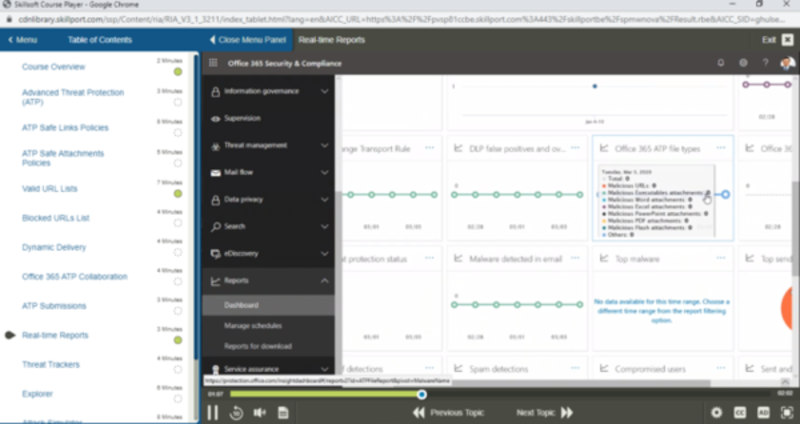Click Close Menu Panel
This screenshot has height=424, width=800.
[247, 40]
